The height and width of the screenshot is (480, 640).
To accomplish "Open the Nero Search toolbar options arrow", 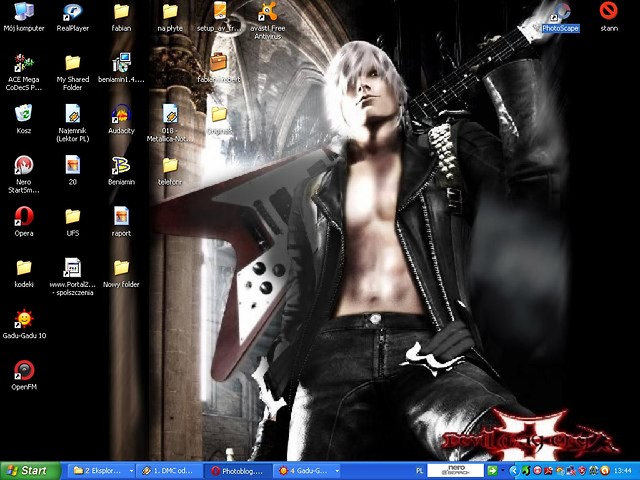I will (x=503, y=471).
